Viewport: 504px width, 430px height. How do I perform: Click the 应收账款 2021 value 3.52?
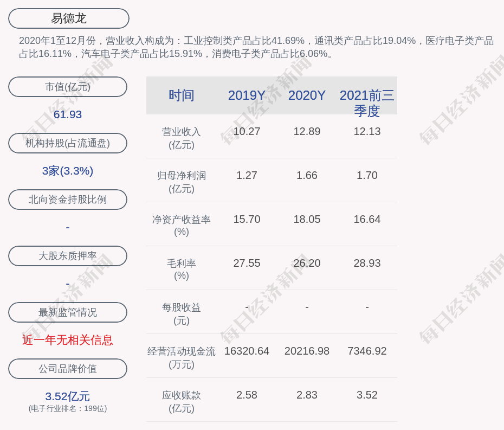[367, 395]
